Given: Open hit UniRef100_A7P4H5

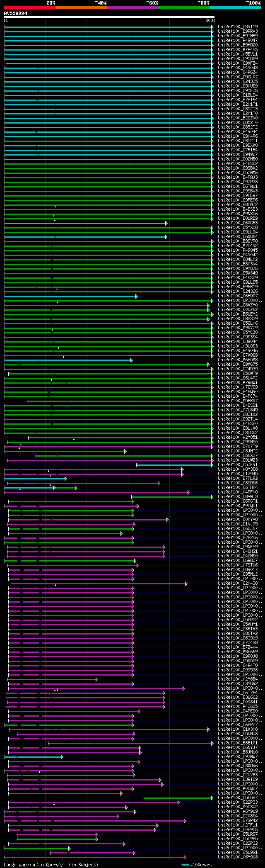Looking at the screenshot, I should (x=238, y=50).
